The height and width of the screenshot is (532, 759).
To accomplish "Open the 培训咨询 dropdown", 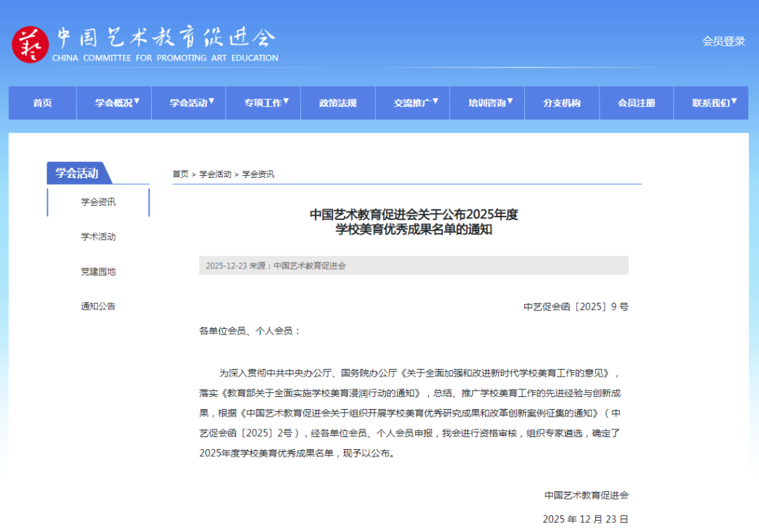I will 487,103.
